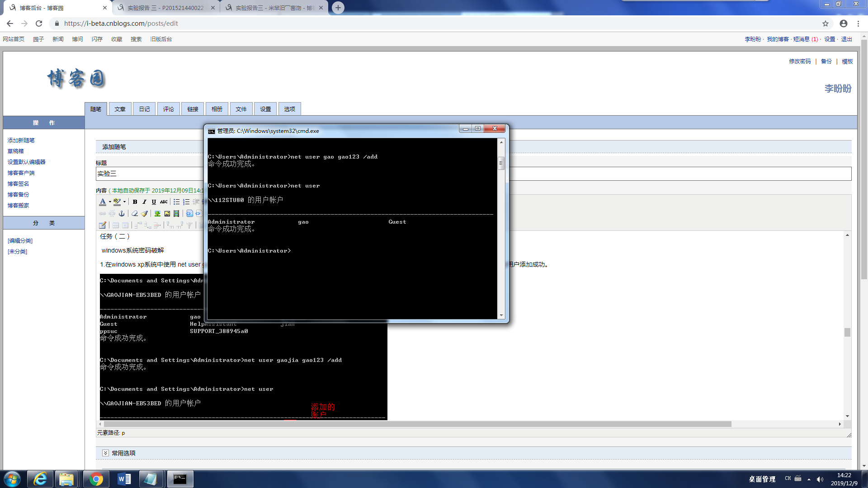Click the text color A swatch
Image resolution: width=868 pixels, height=488 pixels.
[x=103, y=202]
